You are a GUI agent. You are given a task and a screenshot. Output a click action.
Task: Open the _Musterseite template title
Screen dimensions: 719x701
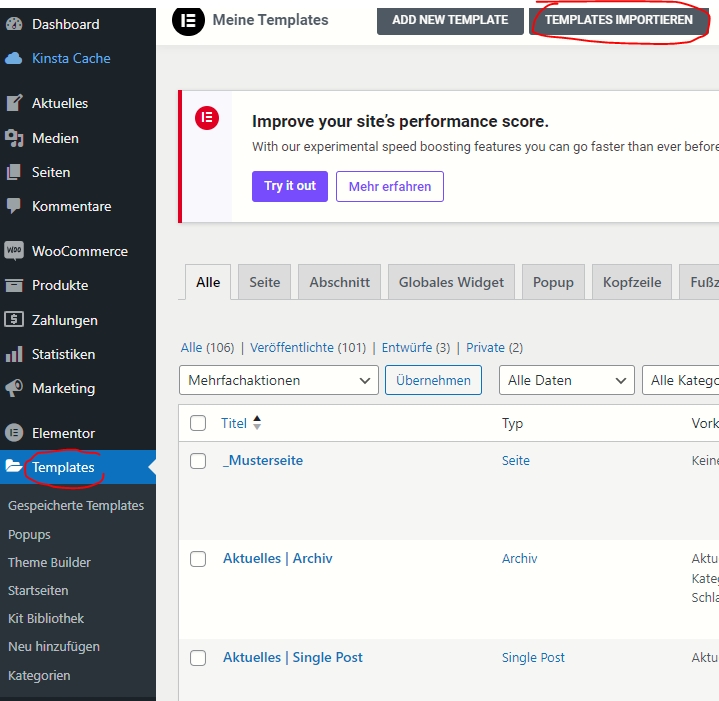coord(263,460)
